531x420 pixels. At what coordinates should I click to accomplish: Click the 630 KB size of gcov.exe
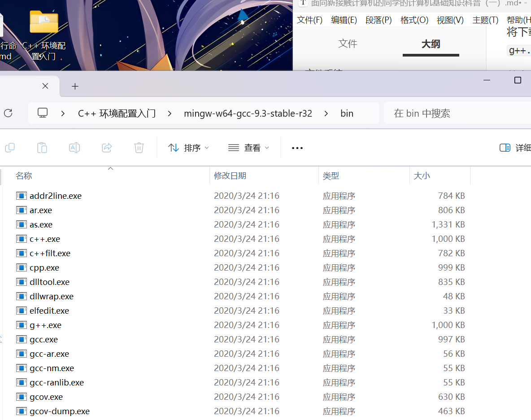pos(452,397)
